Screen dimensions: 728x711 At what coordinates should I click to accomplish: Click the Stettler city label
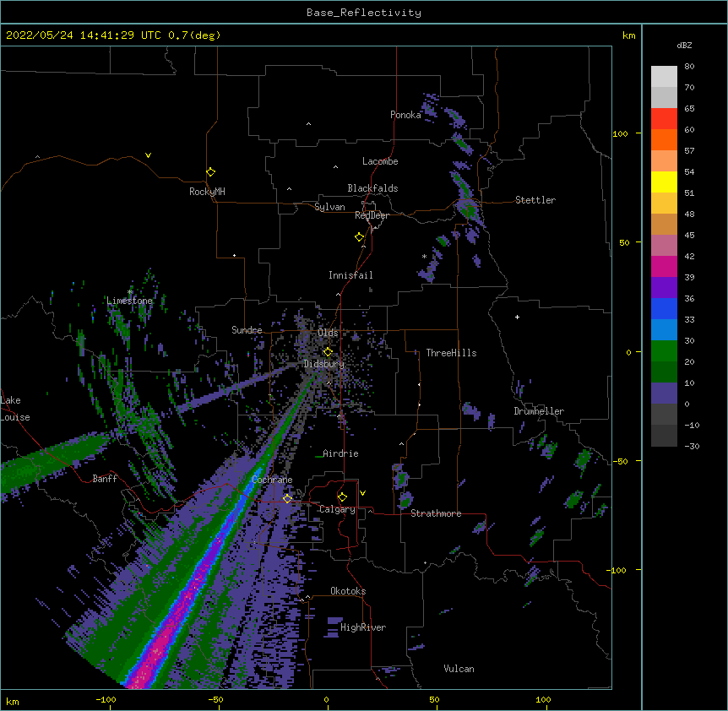click(x=535, y=200)
